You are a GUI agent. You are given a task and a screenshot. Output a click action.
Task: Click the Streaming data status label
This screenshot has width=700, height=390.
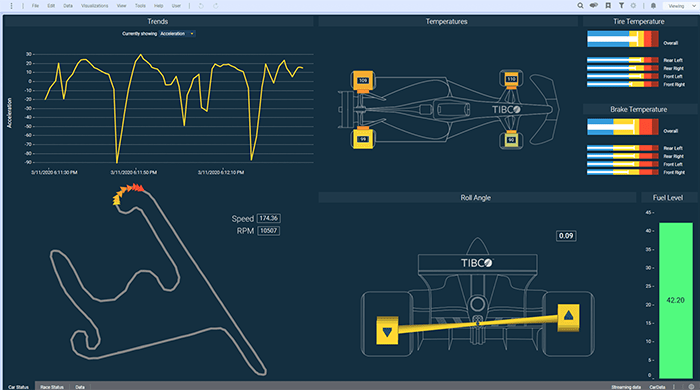click(626, 387)
